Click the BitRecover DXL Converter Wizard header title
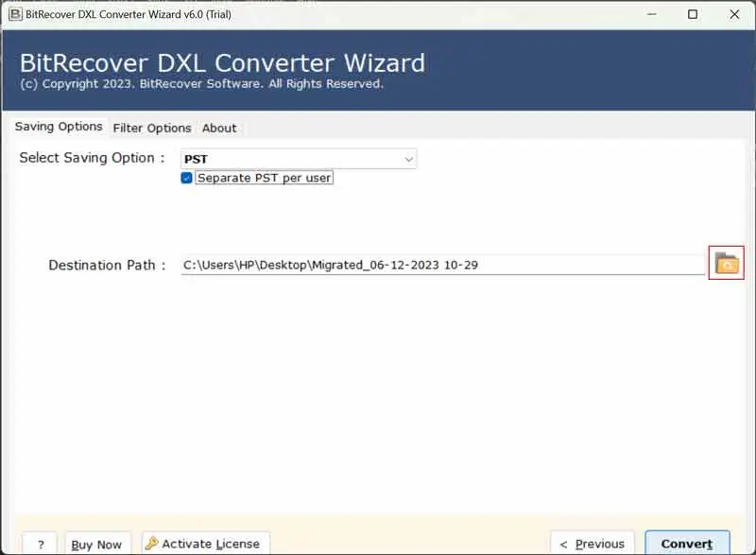The height and width of the screenshot is (555, 756). pos(222,63)
